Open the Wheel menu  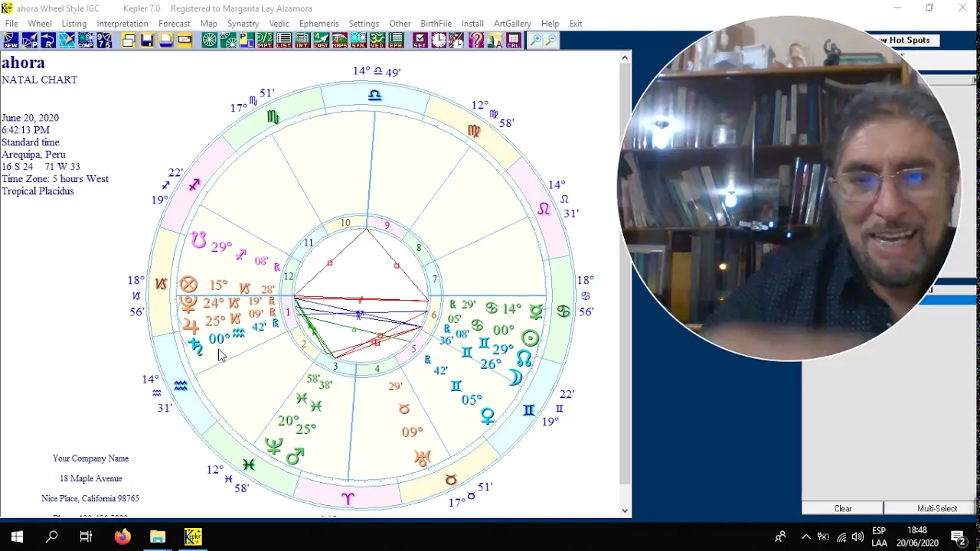click(40, 24)
